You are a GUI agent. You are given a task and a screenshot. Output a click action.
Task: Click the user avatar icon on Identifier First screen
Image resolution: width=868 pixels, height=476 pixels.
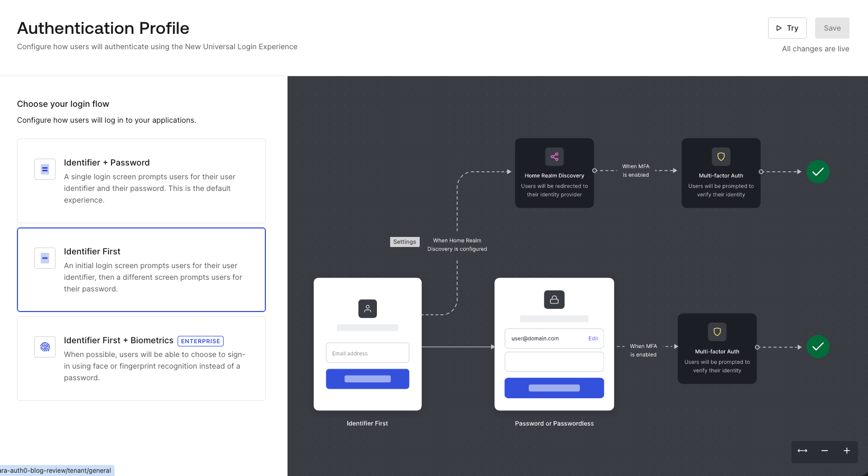pyautogui.click(x=367, y=309)
